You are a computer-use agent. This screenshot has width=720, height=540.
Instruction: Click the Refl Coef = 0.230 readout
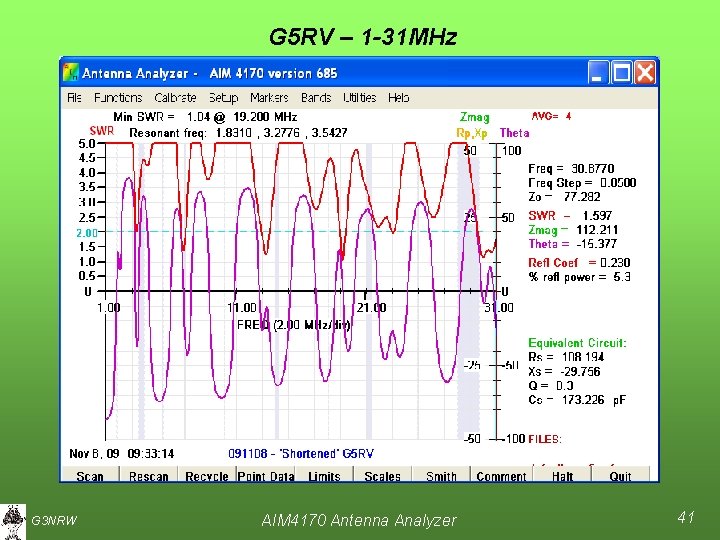(579, 263)
